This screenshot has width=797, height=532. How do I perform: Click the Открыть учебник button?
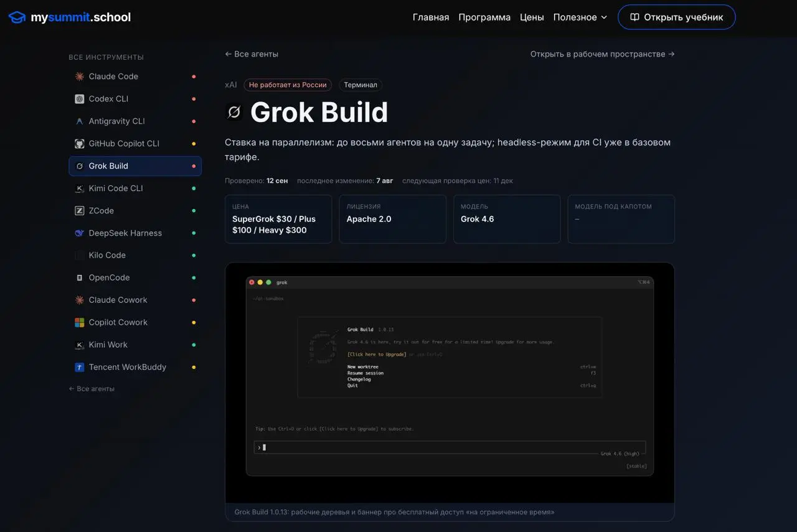(677, 17)
